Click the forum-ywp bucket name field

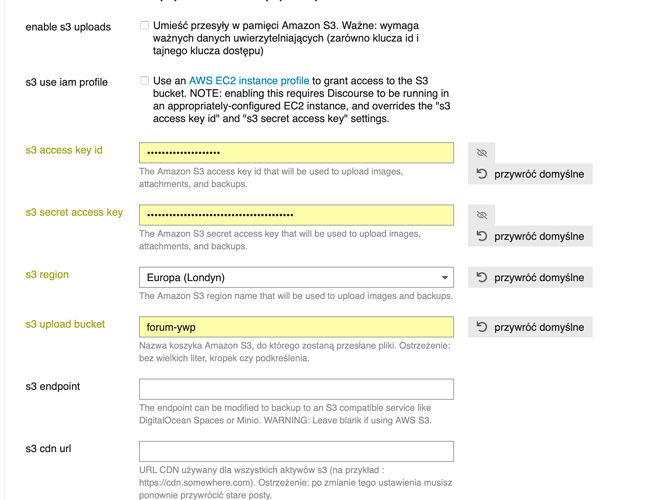point(296,327)
